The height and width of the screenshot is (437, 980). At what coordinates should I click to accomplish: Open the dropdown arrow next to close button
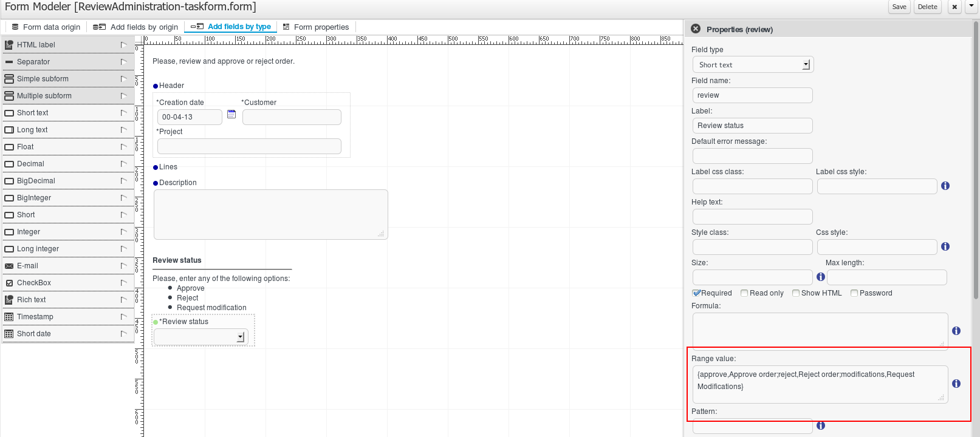click(971, 7)
